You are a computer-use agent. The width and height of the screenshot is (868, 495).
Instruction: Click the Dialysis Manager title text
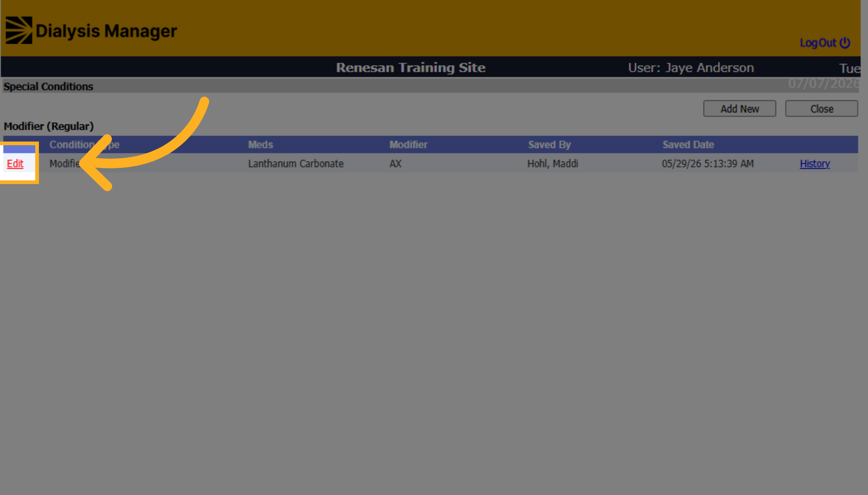tap(106, 31)
